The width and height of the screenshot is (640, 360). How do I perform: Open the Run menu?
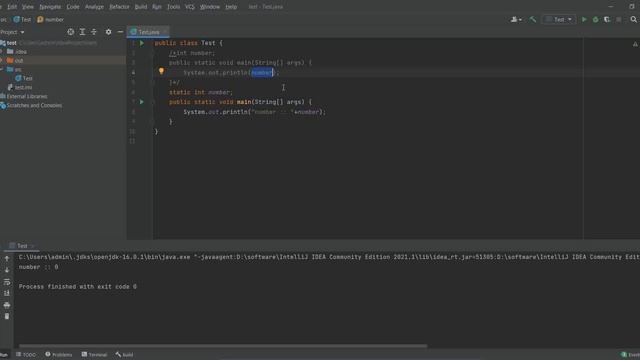click(x=157, y=7)
